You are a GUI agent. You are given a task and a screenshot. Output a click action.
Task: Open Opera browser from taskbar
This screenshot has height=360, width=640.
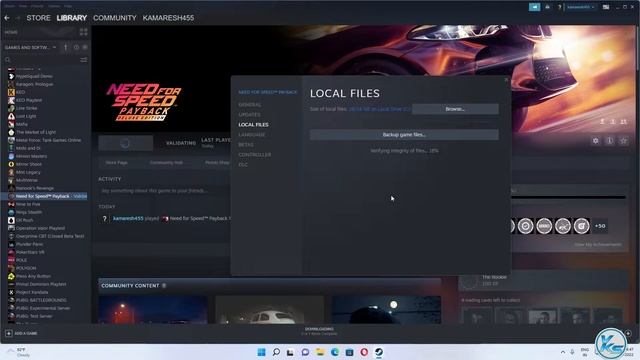click(x=364, y=352)
